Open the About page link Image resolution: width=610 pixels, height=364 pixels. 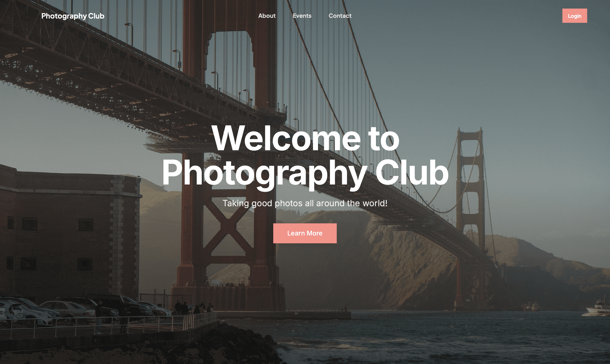[x=267, y=16]
